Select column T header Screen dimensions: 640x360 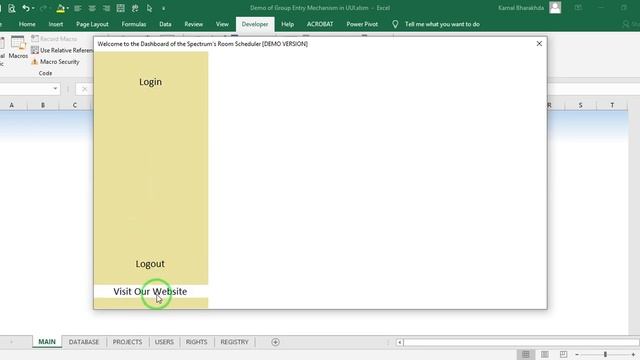pyautogui.click(x=612, y=105)
